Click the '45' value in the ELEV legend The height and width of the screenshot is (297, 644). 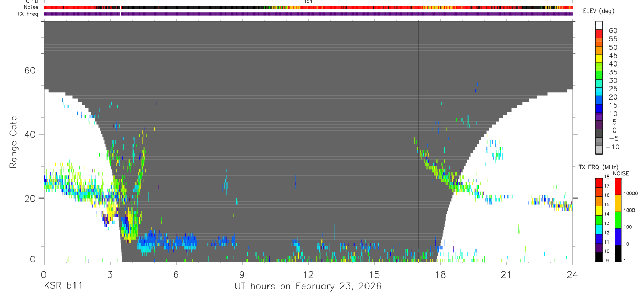tap(612, 56)
